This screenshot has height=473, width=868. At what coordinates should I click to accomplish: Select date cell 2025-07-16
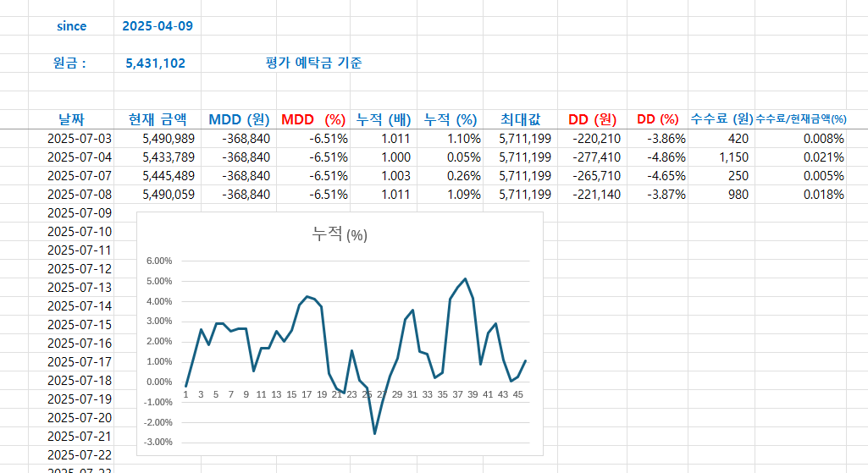[x=71, y=344]
